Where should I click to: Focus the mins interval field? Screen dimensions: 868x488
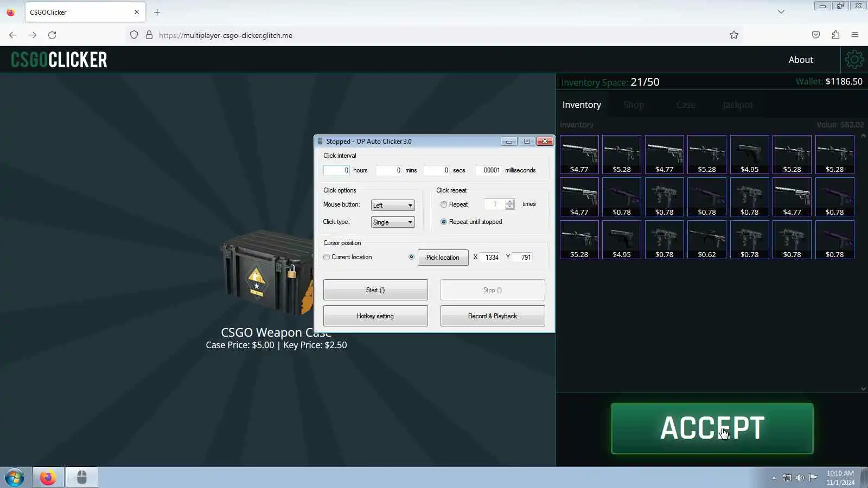coord(388,170)
